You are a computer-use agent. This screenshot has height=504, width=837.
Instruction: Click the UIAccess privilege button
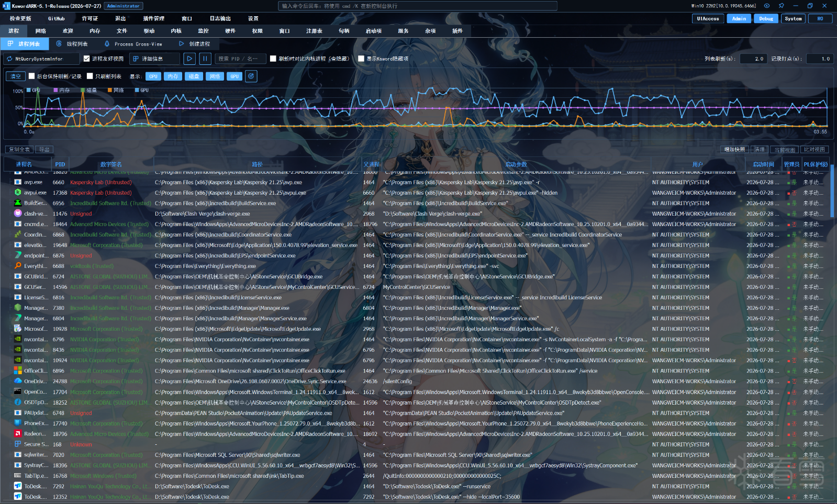click(x=708, y=18)
